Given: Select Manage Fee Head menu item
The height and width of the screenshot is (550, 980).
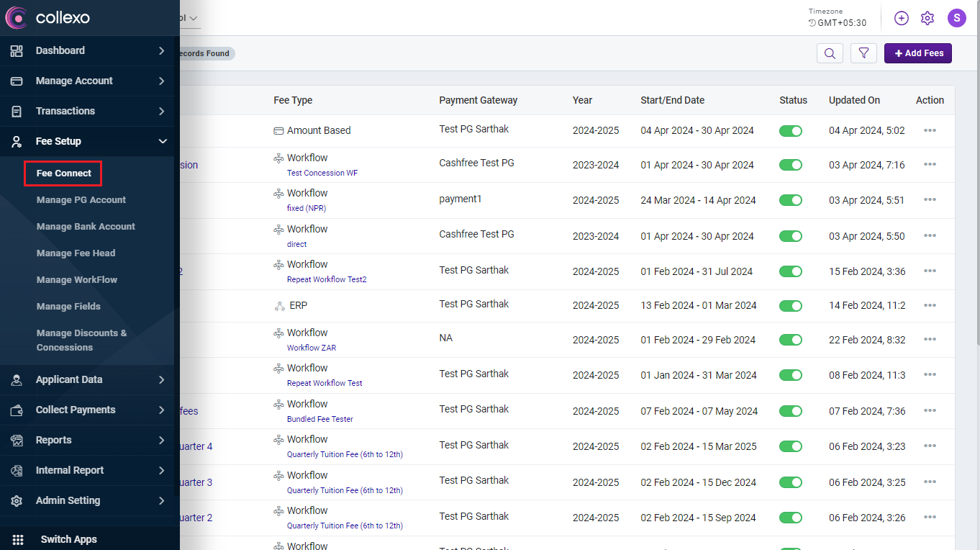Looking at the screenshot, I should pos(76,253).
